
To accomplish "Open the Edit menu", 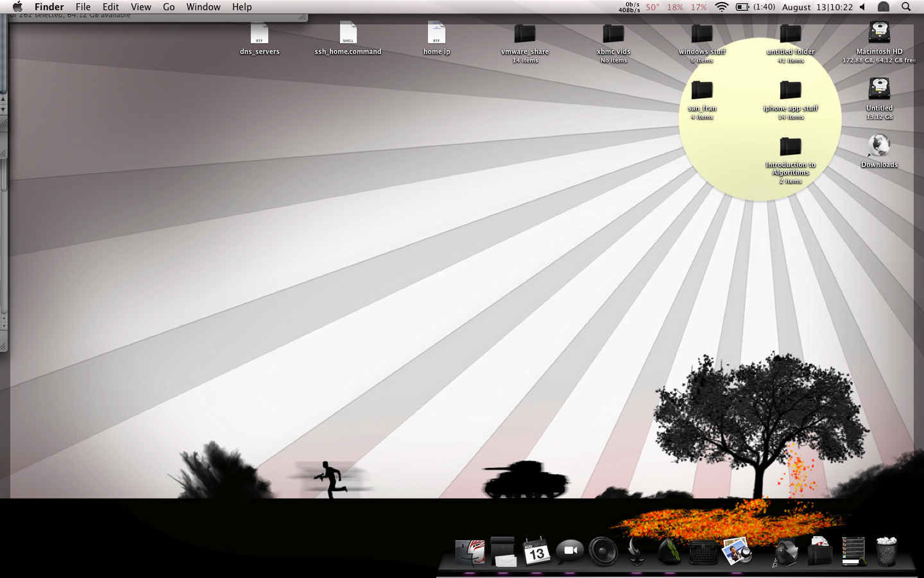I will (110, 7).
